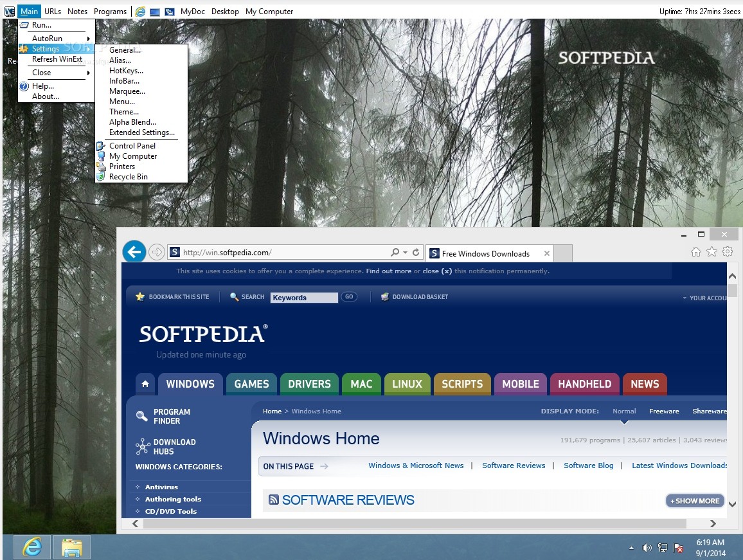The image size is (743, 560).
Task: Open the URLs menu
Action: (53, 12)
